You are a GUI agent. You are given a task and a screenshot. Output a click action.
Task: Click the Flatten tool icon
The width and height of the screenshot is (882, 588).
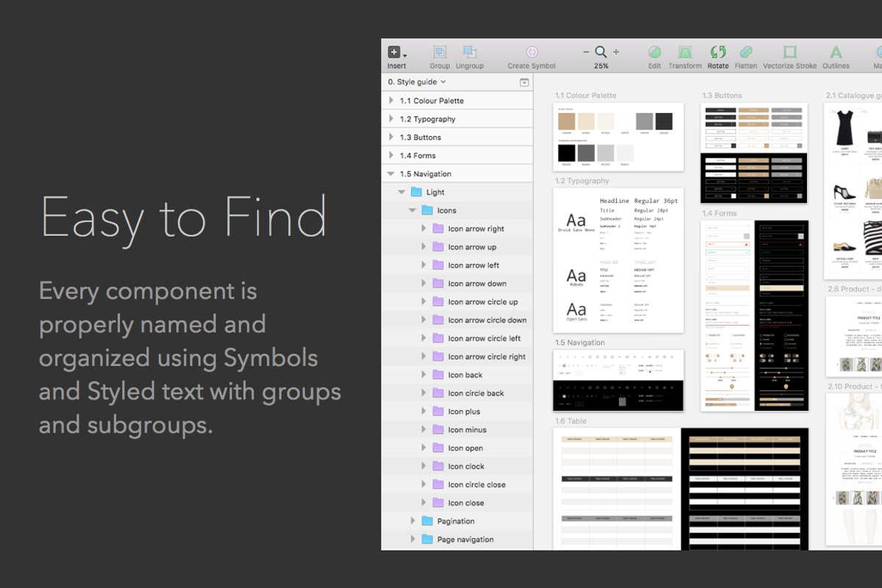[x=746, y=52]
